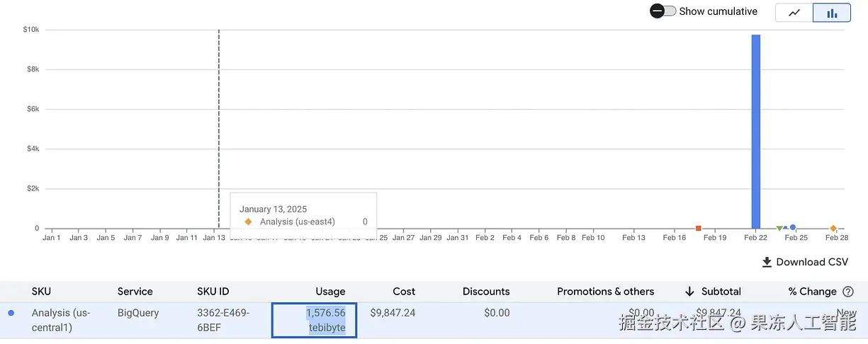Click the Download CSV arrow icon
This screenshot has height=344, width=868.
(767, 263)
